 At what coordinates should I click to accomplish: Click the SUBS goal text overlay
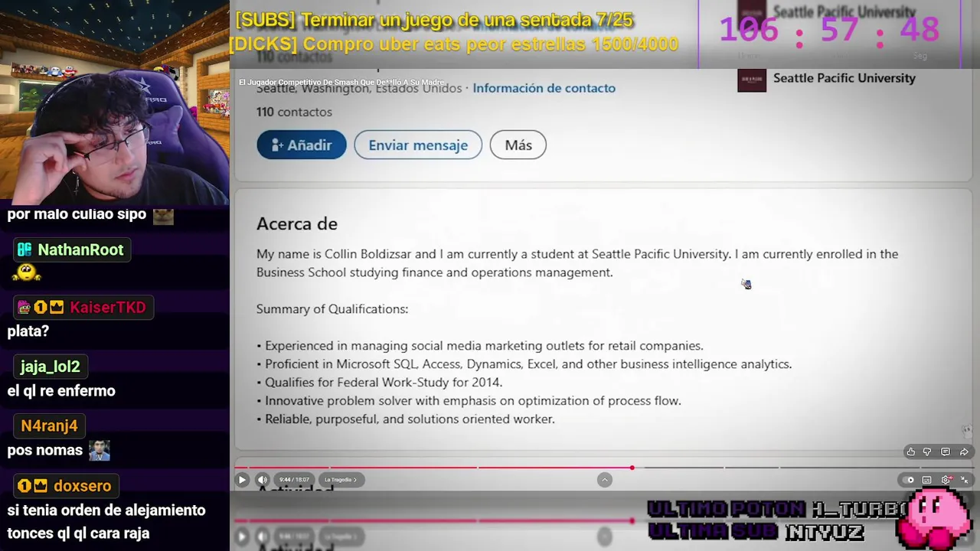tap(434, 20)
